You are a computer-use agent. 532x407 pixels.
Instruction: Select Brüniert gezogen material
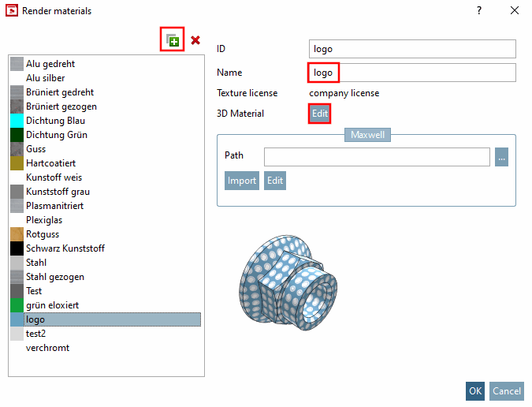(106, 106)
